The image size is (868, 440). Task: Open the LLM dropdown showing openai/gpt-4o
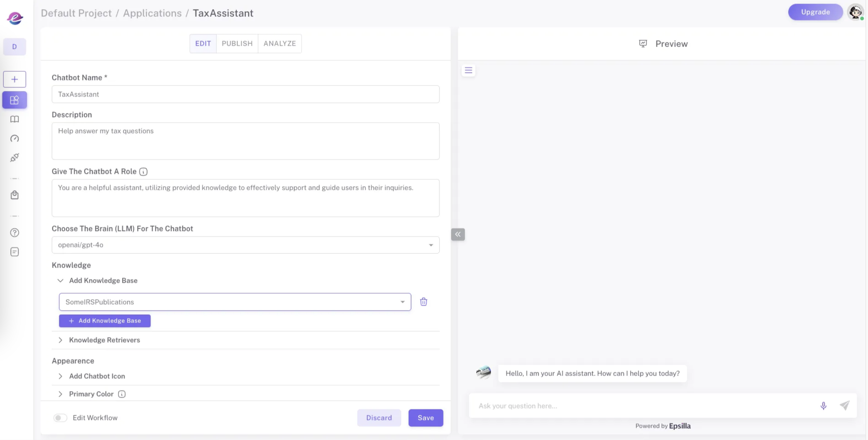point(245,245)
